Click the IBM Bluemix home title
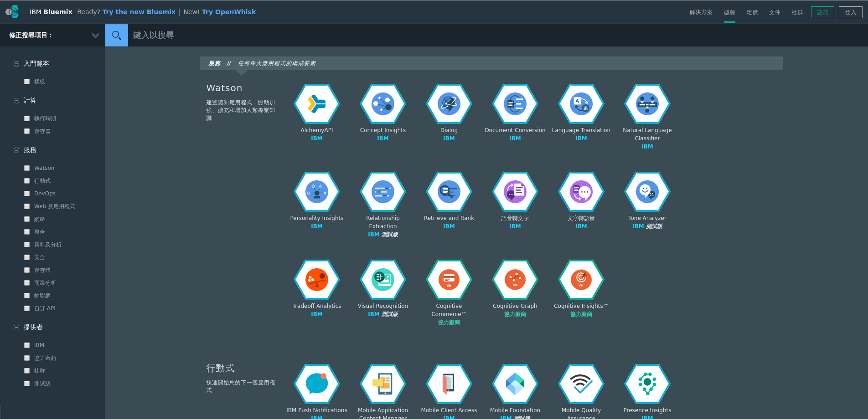This screenshot has height=419, width=868. click(x=51, y=12)
